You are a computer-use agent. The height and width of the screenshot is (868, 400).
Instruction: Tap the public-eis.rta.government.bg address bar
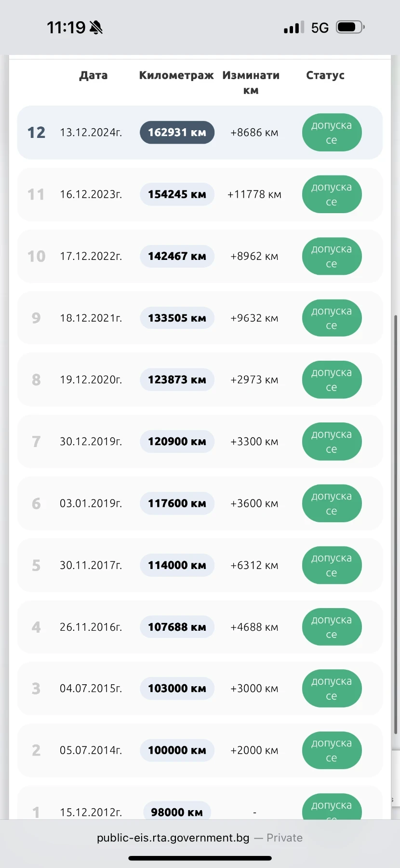(x=200, y=838)
